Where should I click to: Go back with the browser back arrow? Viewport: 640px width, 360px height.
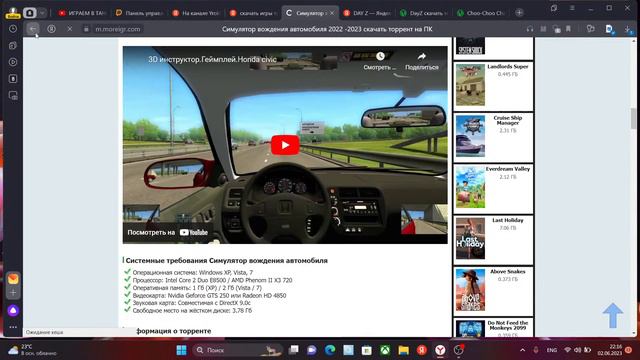tap(33, 29)
